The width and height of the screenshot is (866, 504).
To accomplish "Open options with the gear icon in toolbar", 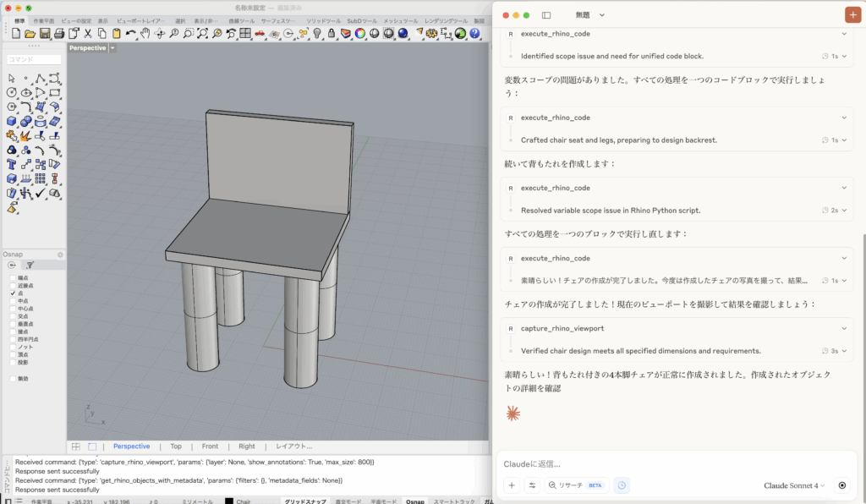I will pos(432,34).
